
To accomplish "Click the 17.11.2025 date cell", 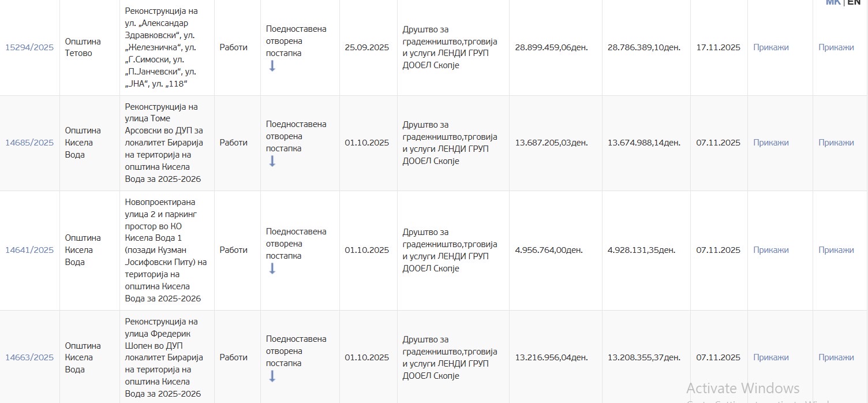I will click(x=718, y=47).
